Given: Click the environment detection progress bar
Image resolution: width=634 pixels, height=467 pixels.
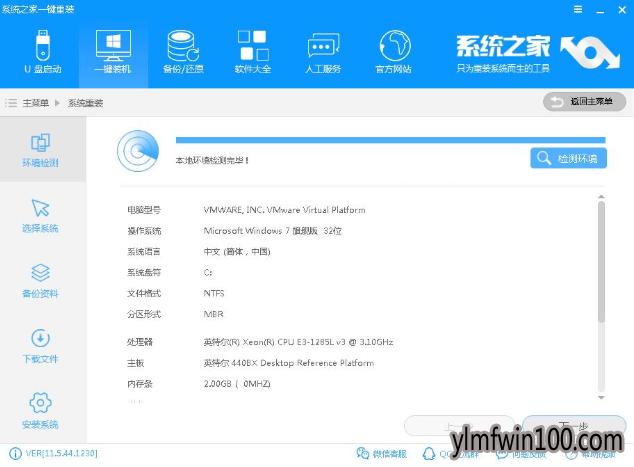Looking at the screenshot, I should 391,140.
